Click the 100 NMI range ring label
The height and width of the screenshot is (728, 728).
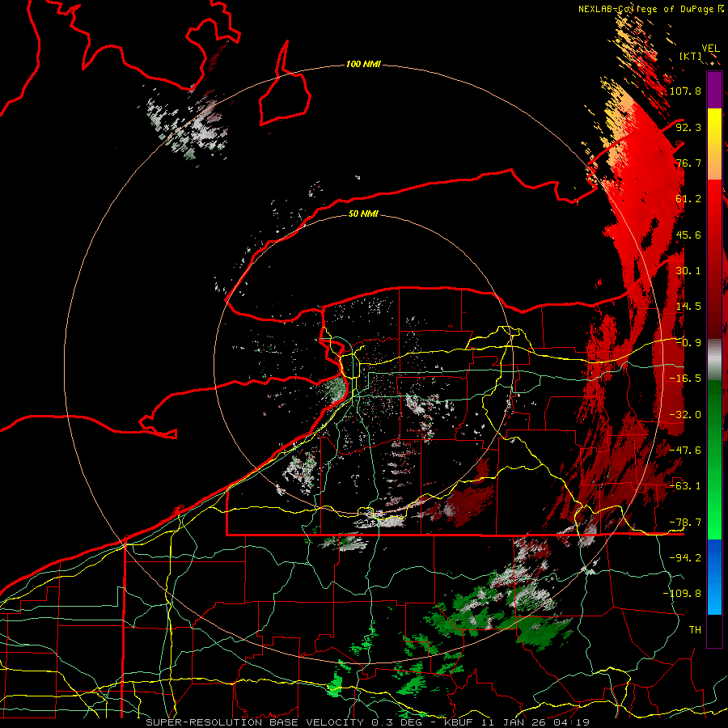pos(363,64)
